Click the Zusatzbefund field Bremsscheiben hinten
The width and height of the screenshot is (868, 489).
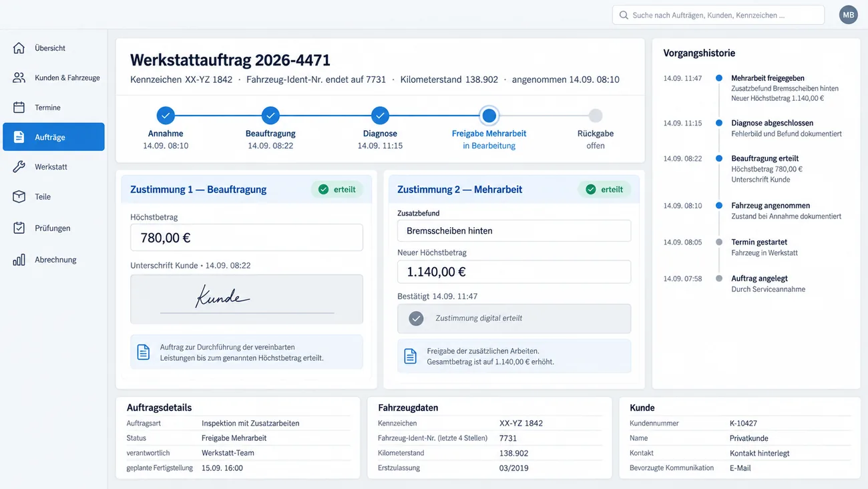click(513, 230)
